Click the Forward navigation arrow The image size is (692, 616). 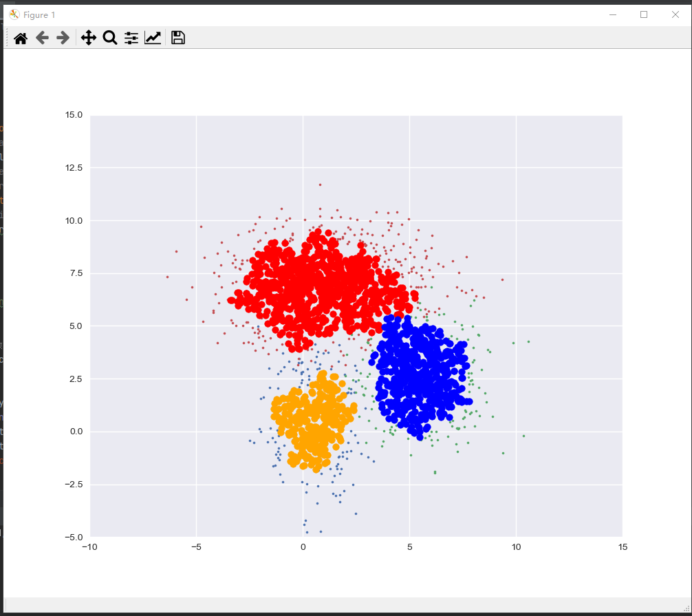coord(63,38)
